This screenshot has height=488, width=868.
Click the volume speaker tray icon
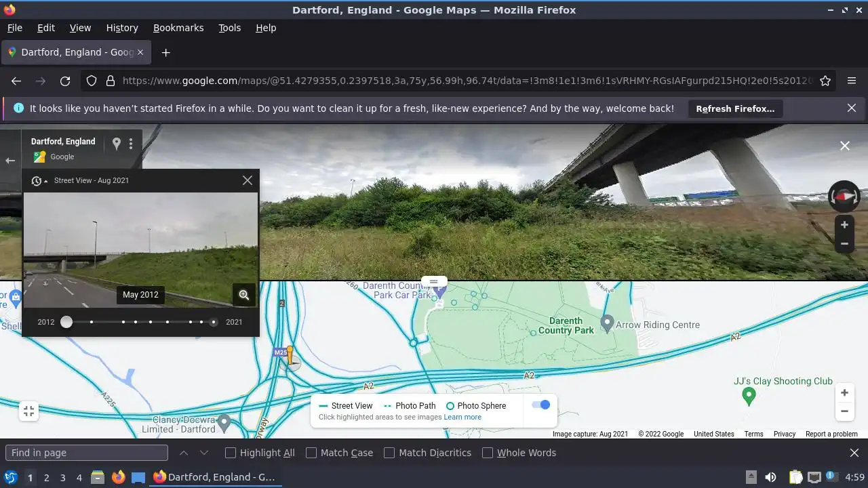point(770,477)
